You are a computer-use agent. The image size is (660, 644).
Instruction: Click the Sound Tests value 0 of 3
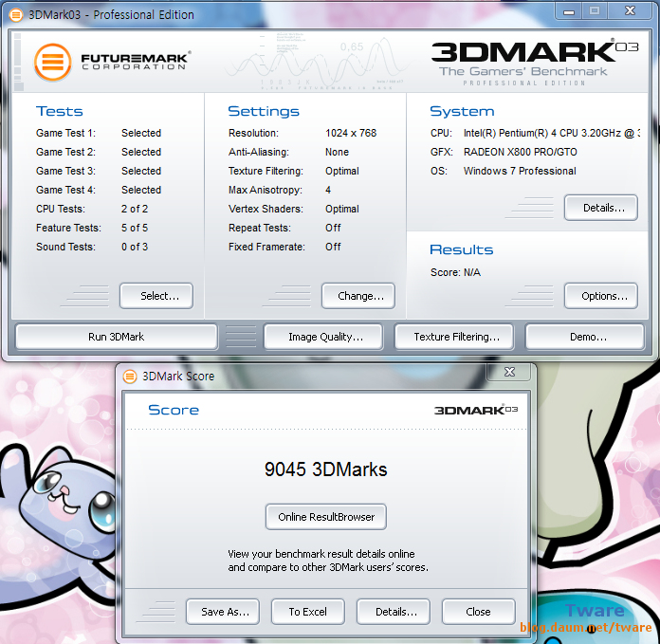(135, 247)
